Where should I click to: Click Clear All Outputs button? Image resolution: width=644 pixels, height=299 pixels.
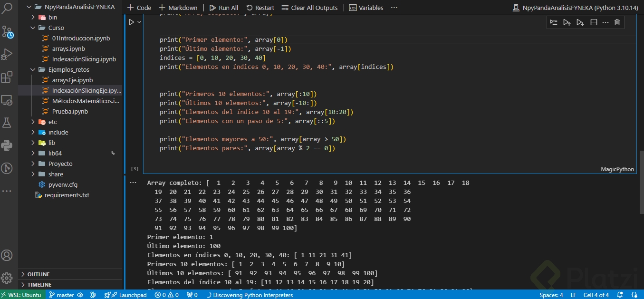[x=309, y=8]
